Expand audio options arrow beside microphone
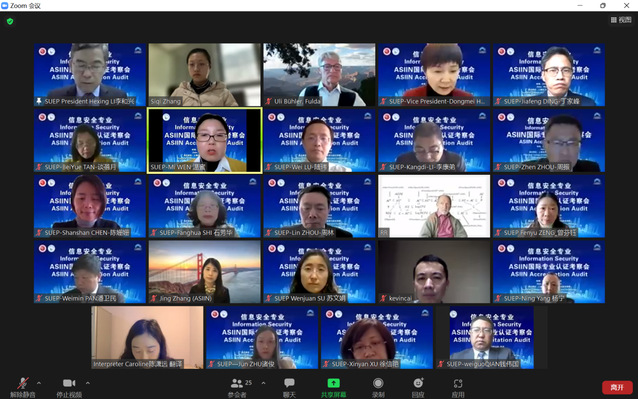The width and height of the screenshot is (638, 399). click(39, 383)
